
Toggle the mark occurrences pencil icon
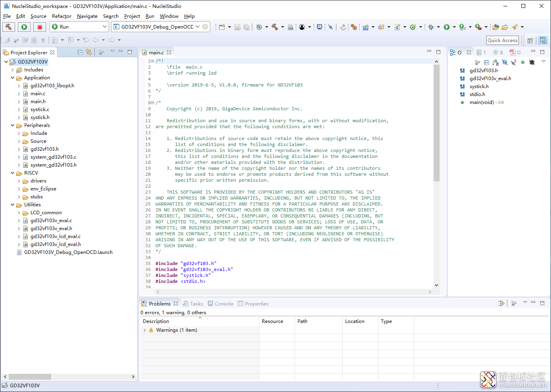[x=7, y=40]
